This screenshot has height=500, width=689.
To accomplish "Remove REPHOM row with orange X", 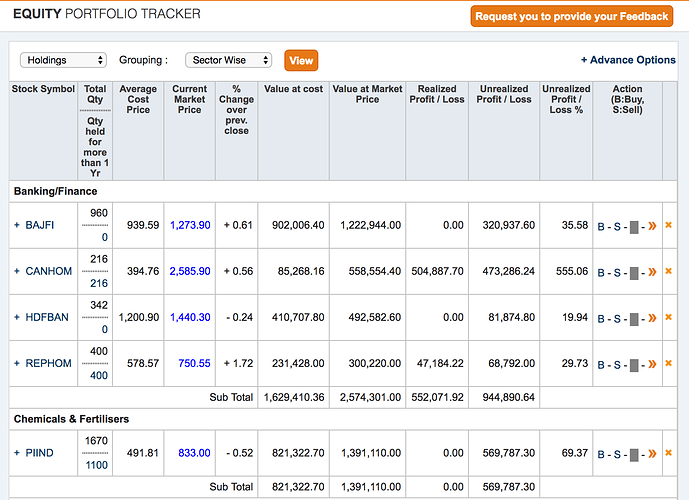I will pyautogui.click(x=668, y=363).
